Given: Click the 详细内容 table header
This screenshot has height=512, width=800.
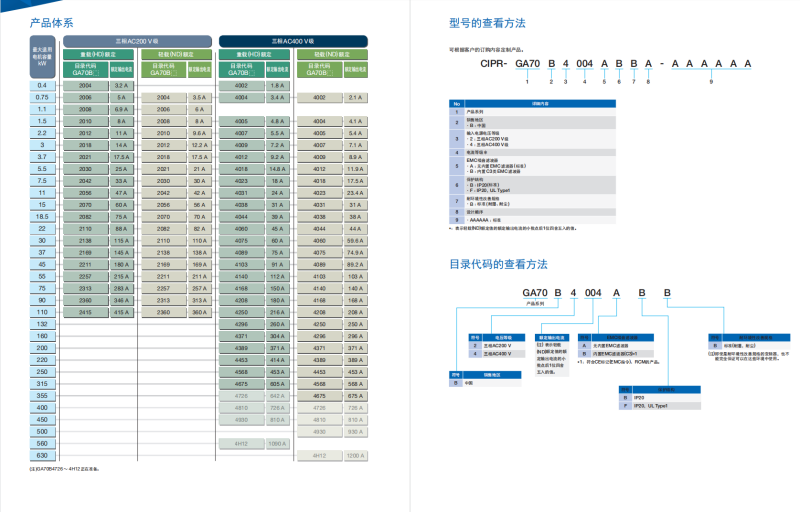Looking at the screenshot, I should point(540,104).
